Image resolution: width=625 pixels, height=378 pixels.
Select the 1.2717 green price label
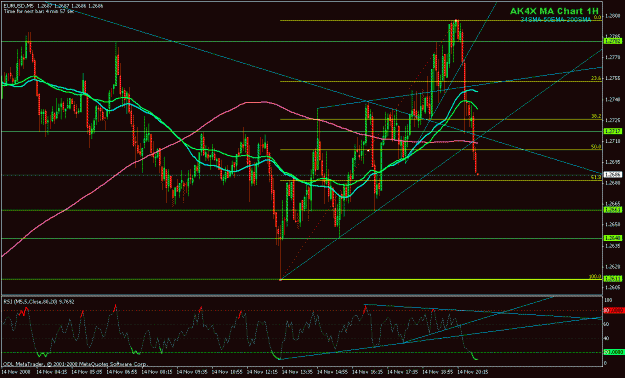(x=612, y=131)
